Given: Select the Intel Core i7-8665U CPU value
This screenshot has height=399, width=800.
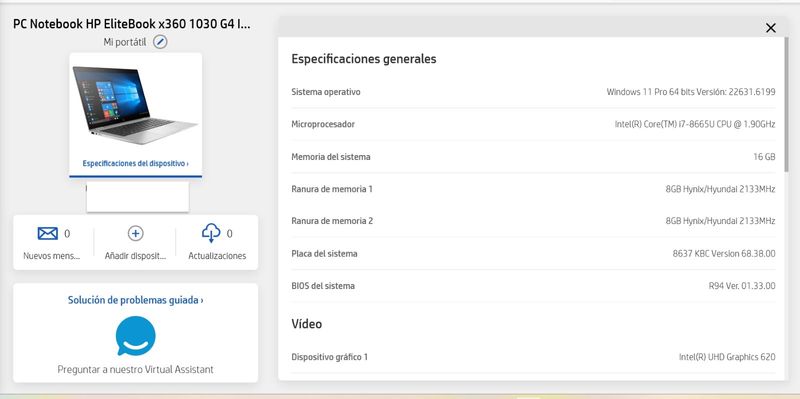Looking at the screenshot, I should coord(695,124).
